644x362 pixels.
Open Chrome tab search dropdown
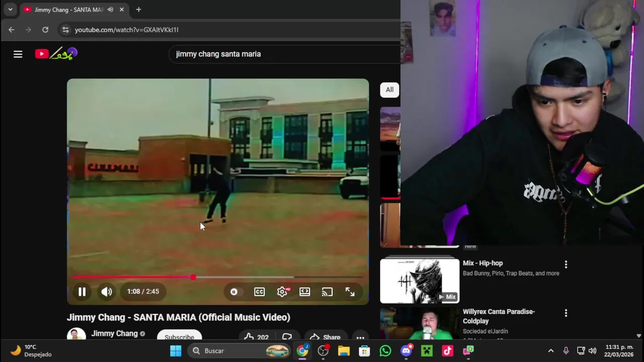10,10
